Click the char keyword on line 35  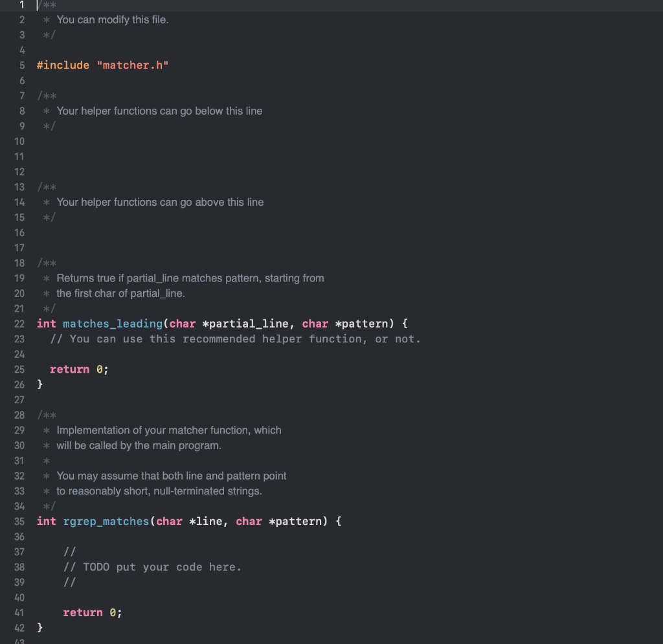point(169,521)
